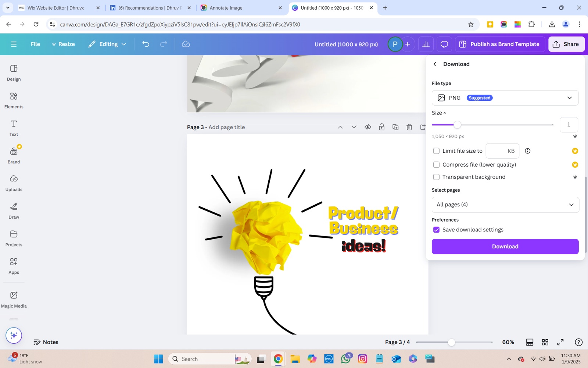Viewport: 588px width, 368px height.
Task: Open the Brand panel
Action: coord(14,156)
